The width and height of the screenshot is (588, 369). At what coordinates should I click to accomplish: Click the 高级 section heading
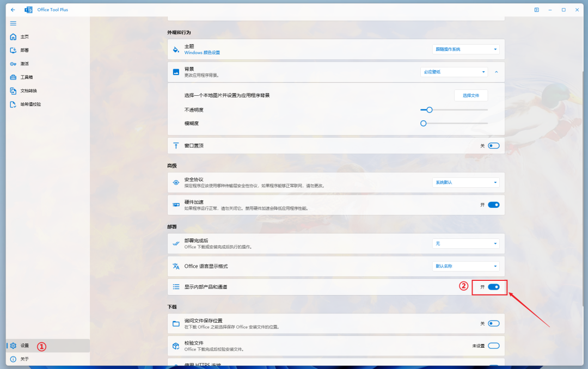171,166
